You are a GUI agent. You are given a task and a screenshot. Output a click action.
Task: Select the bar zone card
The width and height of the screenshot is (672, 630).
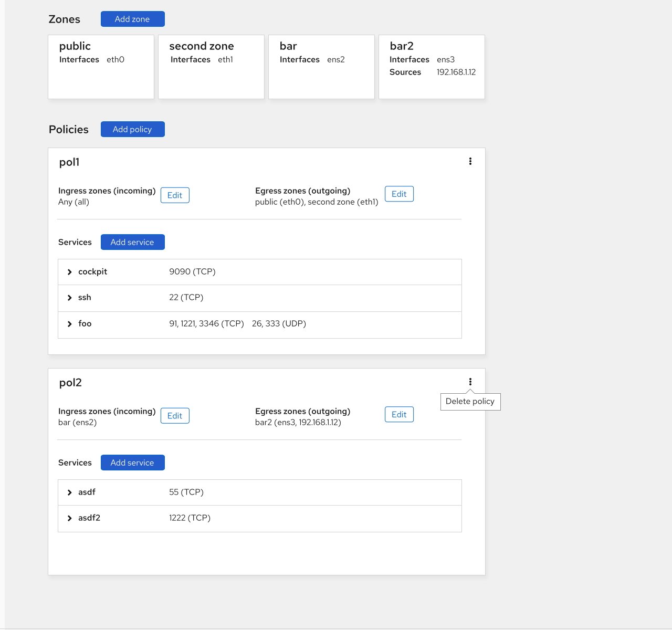(x=321, y=67)
